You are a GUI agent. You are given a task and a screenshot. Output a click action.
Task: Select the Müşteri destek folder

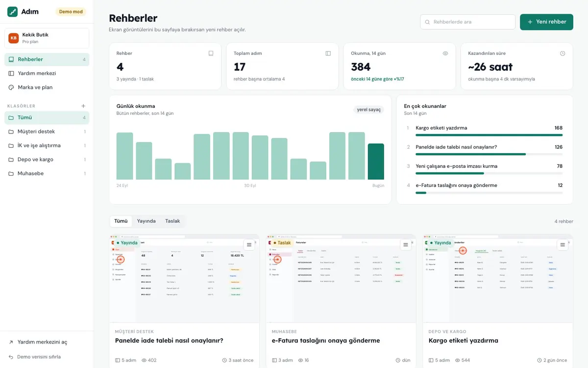pyautogui.click(x=47, y=131)
